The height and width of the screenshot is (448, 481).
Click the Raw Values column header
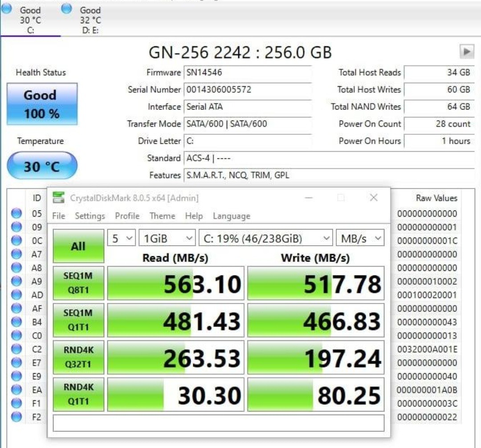[x=436, y=198]
